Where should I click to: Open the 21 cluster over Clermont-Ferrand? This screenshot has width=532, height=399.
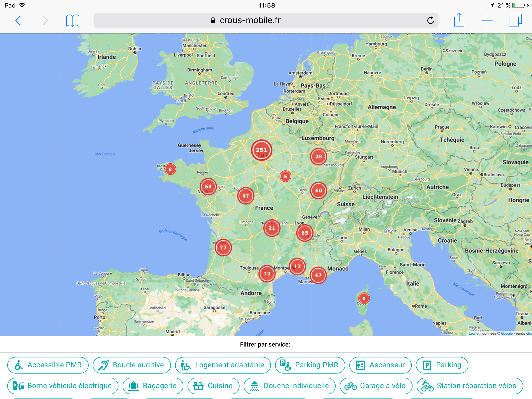(x=272, y=228)
